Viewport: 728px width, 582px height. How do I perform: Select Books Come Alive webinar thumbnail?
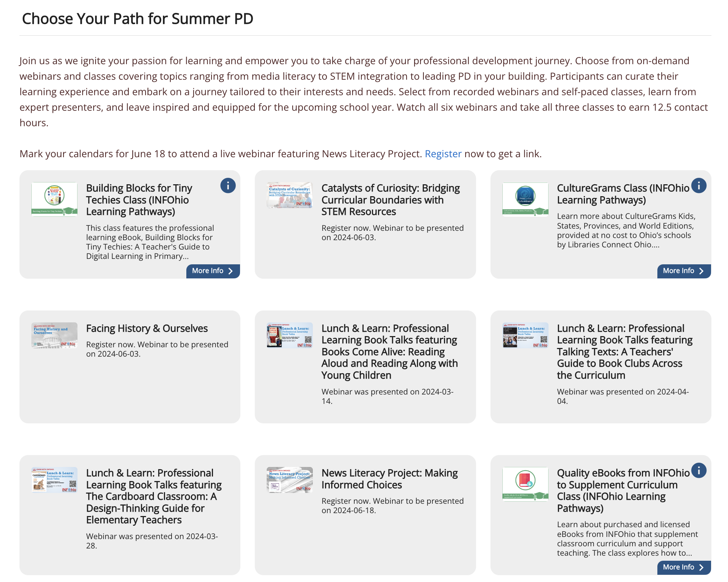click(x=290, y=335)
